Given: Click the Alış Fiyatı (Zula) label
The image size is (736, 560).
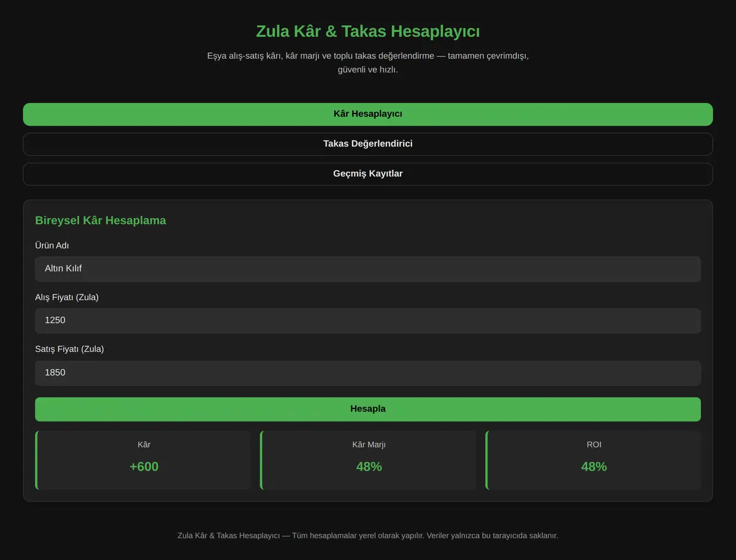Looking at the screenshot, I should [x=67, y=297].
